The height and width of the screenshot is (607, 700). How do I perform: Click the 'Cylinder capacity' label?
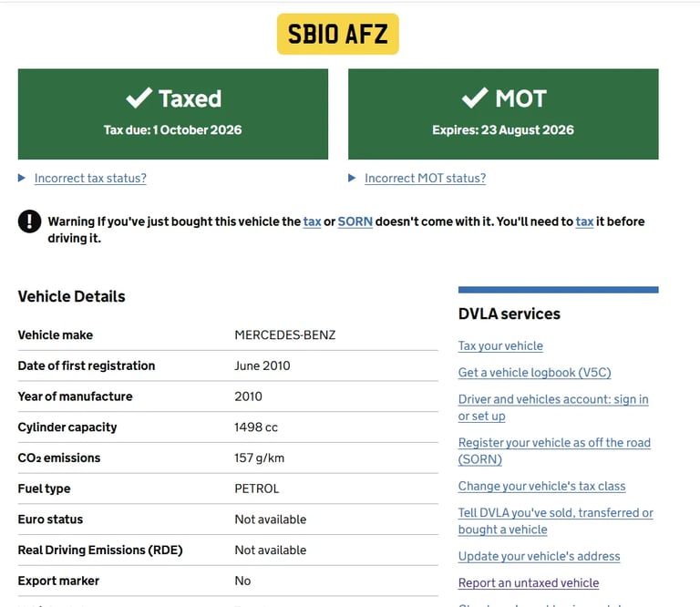click(67, 427)
